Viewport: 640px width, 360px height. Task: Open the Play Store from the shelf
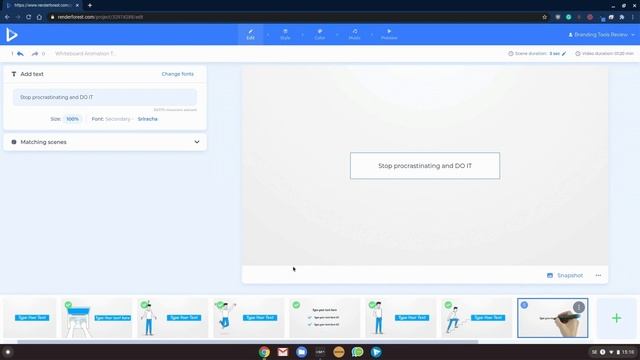[376, 352]
